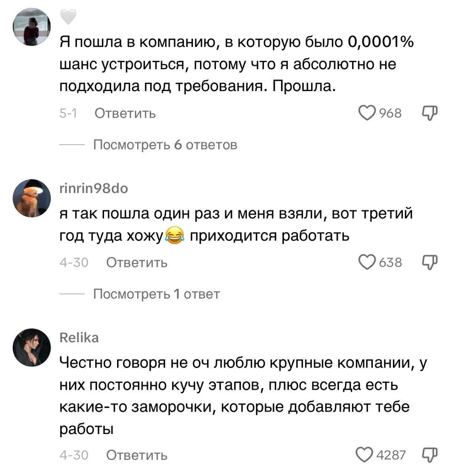Like the comment with 968 likes
Image resolution: width=455 pixels, height=476 pixels.
367,113
